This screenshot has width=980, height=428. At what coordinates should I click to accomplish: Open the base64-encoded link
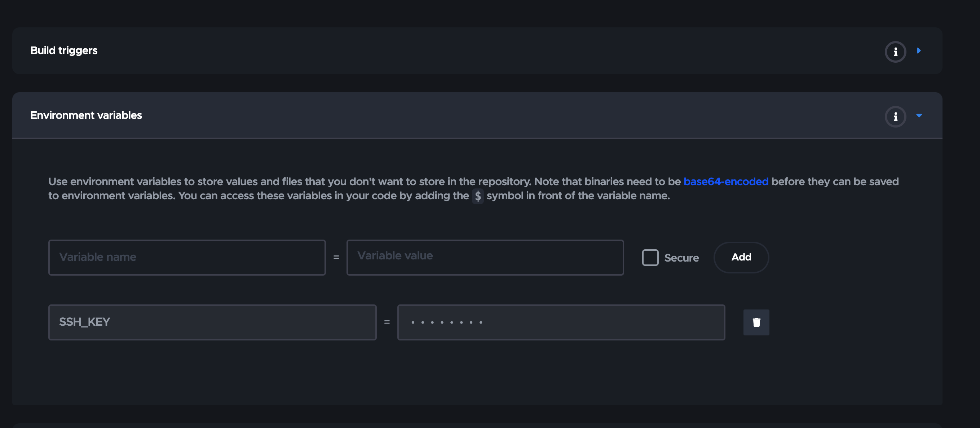click(x=725, y=181)
